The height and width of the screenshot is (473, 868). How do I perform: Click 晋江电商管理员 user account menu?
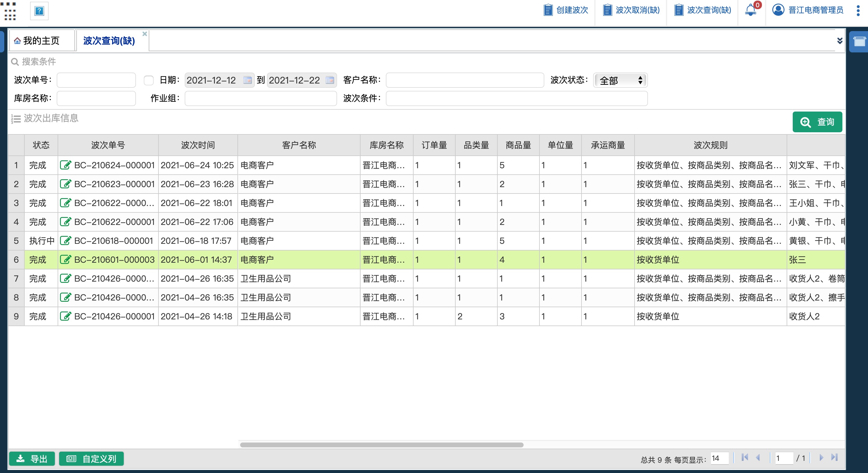pos(808,10)
